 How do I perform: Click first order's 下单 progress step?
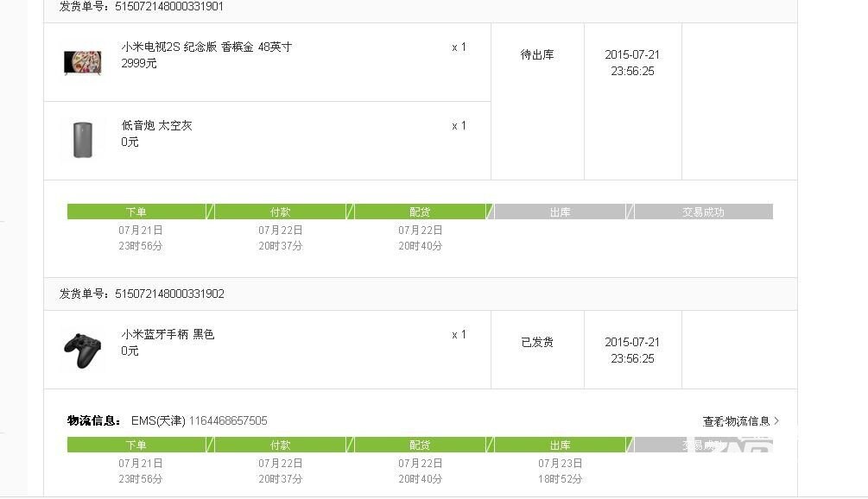point(136,212)
